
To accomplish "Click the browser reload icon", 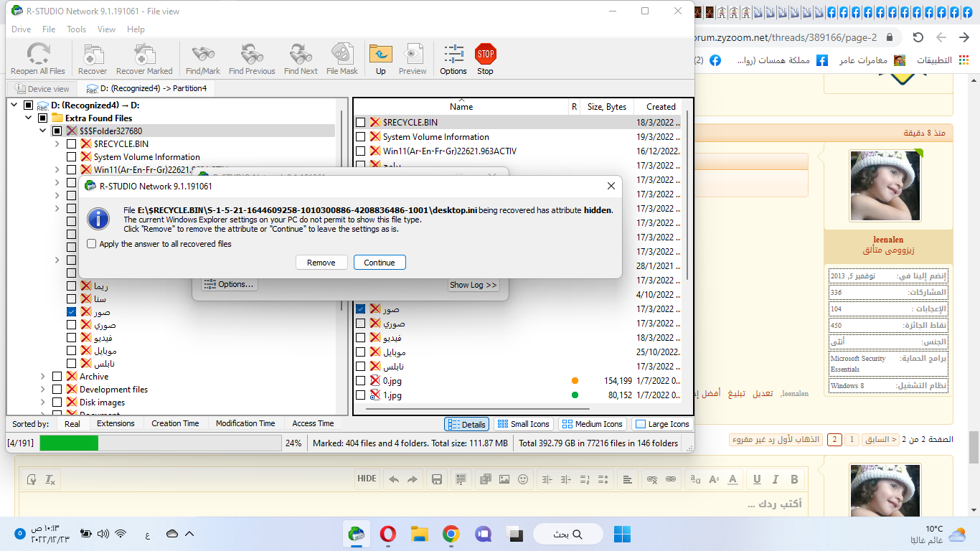I will tap(918, 37).
